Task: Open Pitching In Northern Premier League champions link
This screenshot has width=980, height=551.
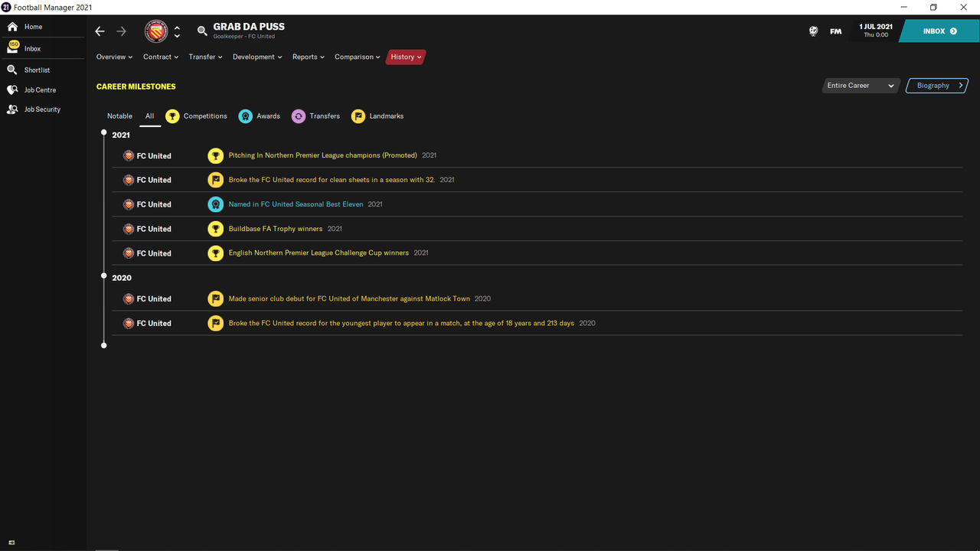Action: pyautogui.click(x=323, y=155)
